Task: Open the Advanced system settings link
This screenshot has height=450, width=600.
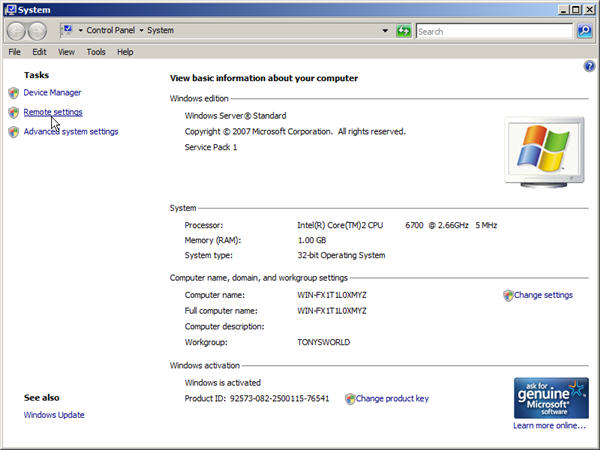Action: (71, 132)
